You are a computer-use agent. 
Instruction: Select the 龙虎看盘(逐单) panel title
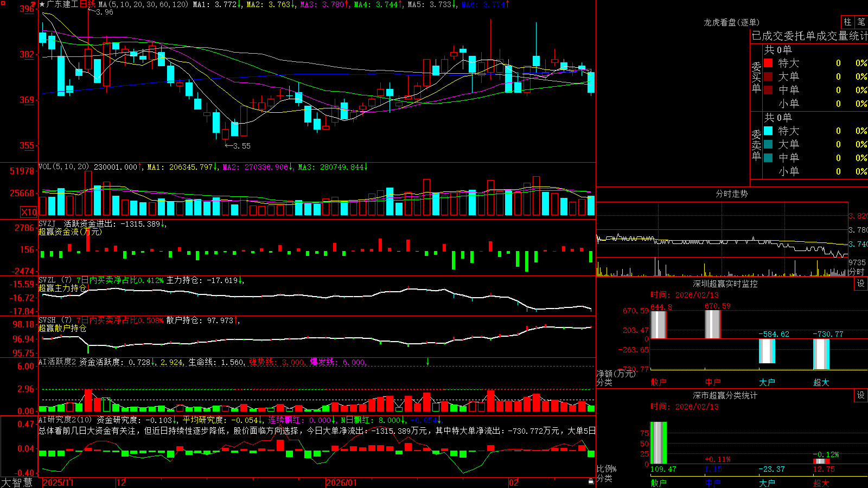(731, 22)
